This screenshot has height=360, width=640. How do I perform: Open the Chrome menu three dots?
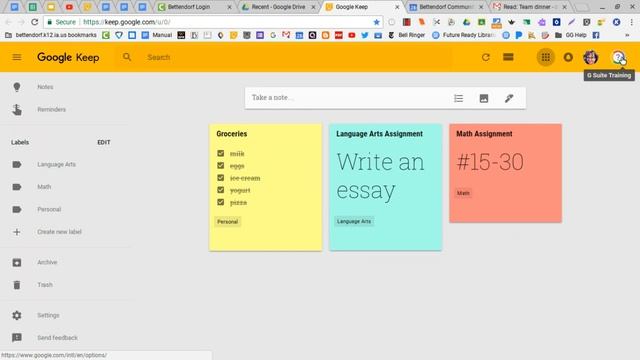click(x=633, y=22)
